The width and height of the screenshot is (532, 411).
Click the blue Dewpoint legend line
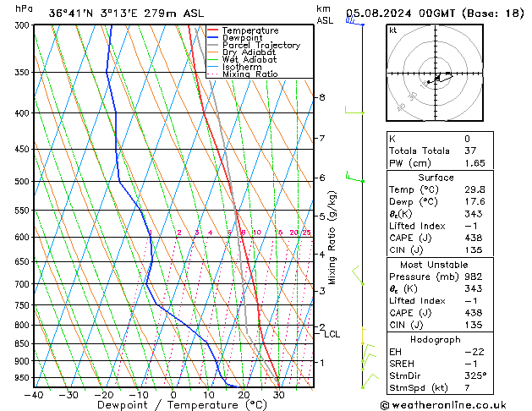click(x=212, y=38)
